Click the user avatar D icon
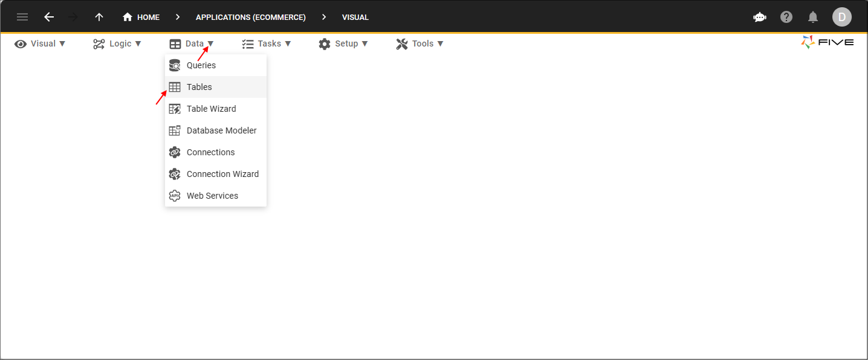Image resolution: width=868 pixels, height=360 pixels. 841,17
